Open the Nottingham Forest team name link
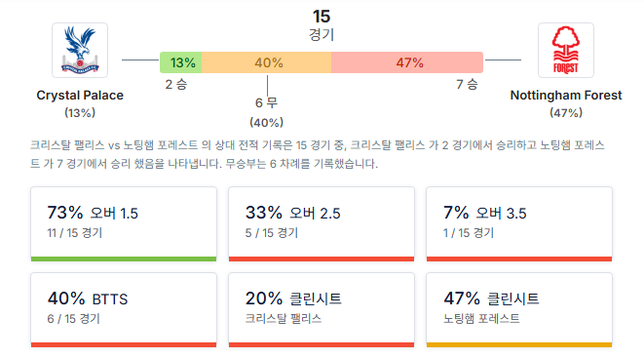The width and height of the screenshot is (644, 358). click(x=565, y=96)
